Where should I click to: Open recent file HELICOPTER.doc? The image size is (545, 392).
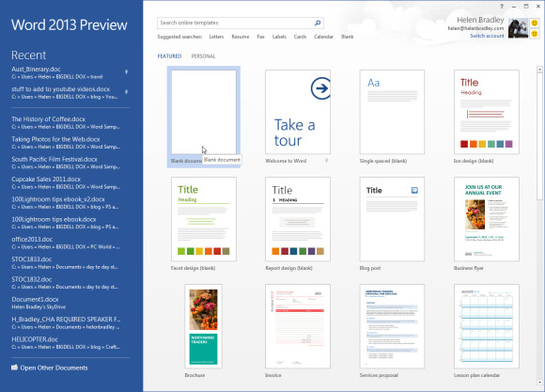tap(66, 342)
